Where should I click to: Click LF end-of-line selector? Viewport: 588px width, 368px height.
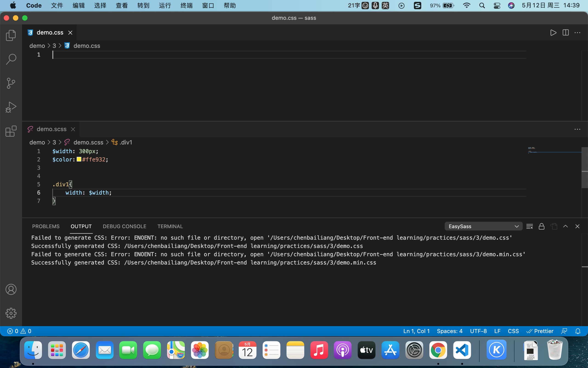click(x=497, y=331)
